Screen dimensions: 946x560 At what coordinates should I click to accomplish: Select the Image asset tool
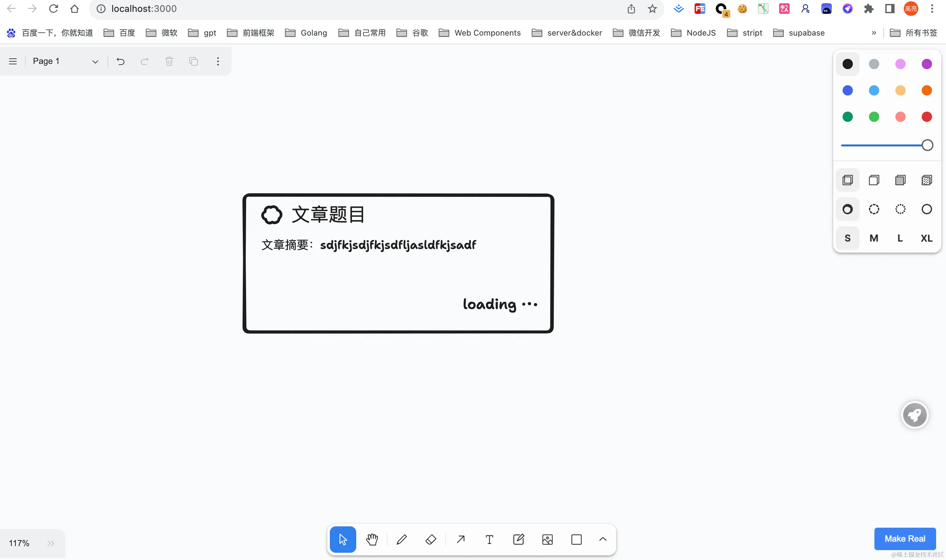(x=547, y=539)
